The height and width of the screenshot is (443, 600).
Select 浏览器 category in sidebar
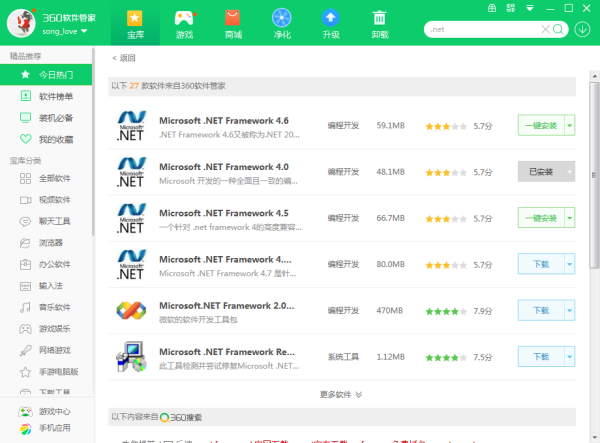[x=51, y=242]
